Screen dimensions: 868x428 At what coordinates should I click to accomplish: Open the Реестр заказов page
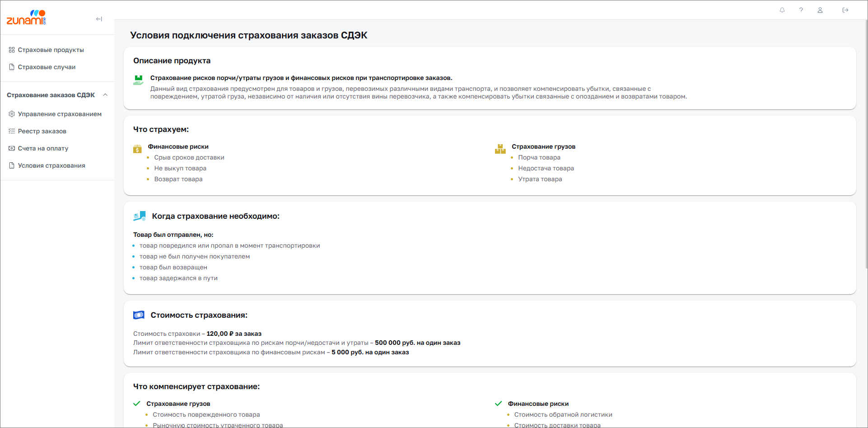pyautogui.click(x=42, y=131)
